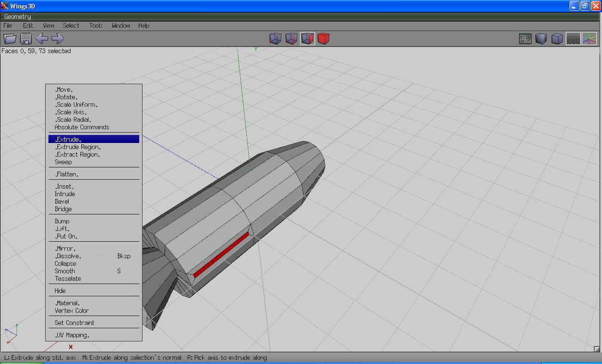Select the face selection mode cube

click(x=307, y=39)
